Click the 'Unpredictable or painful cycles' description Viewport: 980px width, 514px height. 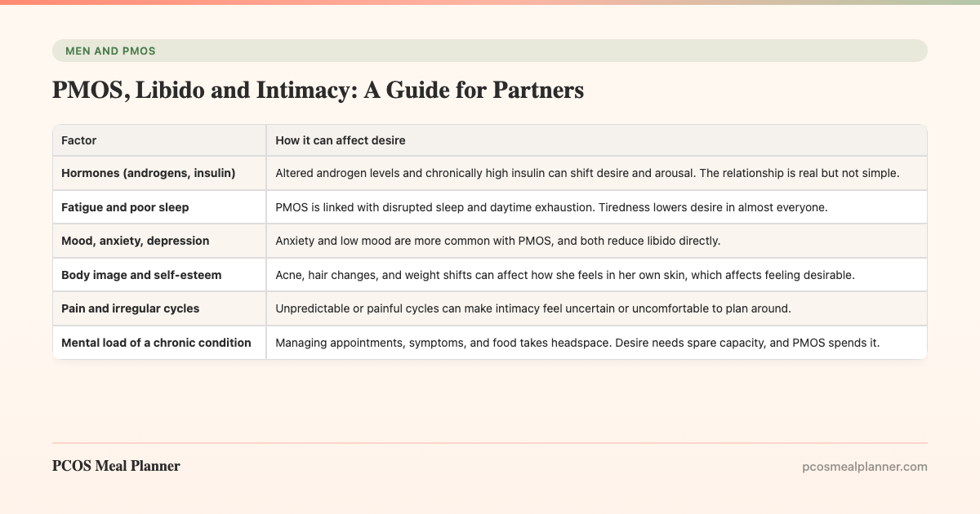click(597, 308)
